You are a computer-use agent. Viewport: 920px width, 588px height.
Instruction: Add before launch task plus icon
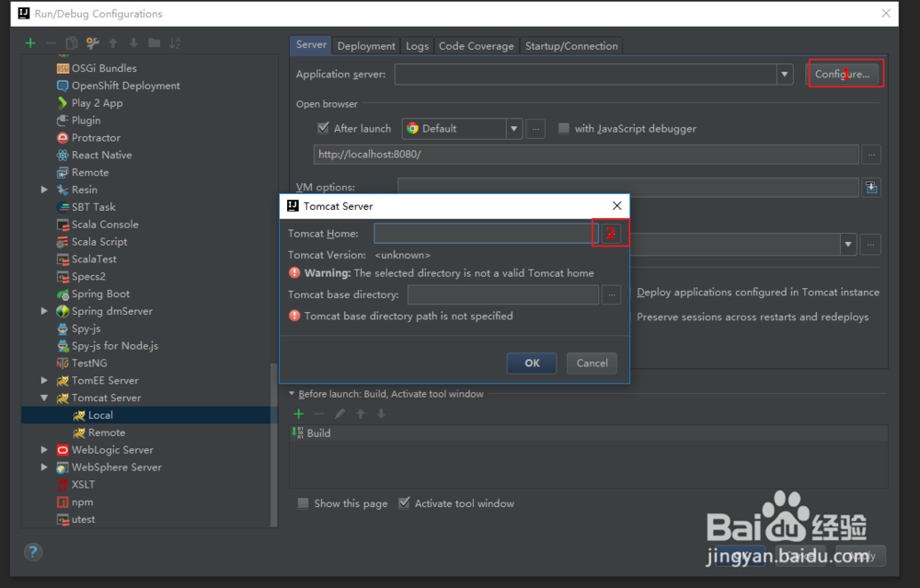coord(299,414)
